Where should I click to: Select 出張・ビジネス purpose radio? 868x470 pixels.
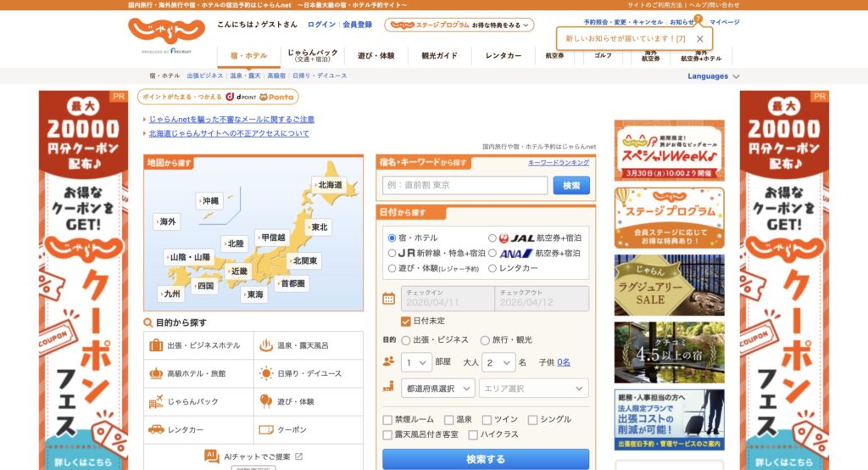pos(406,340)
